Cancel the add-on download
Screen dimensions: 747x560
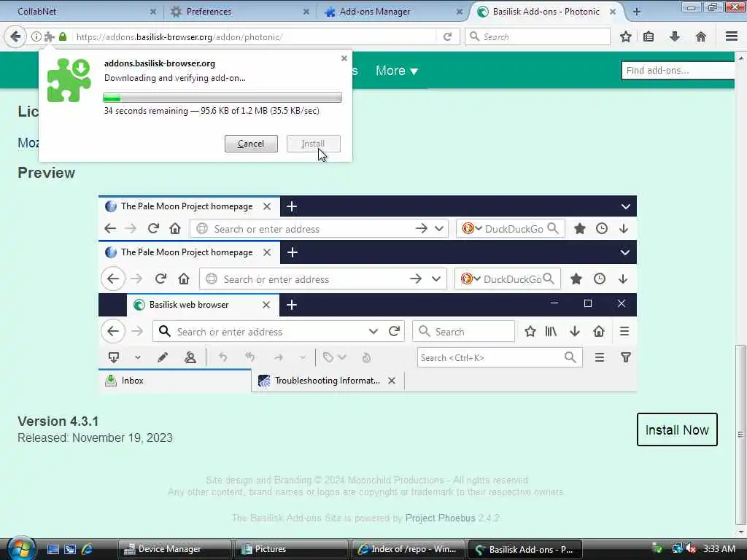(251, 144)
